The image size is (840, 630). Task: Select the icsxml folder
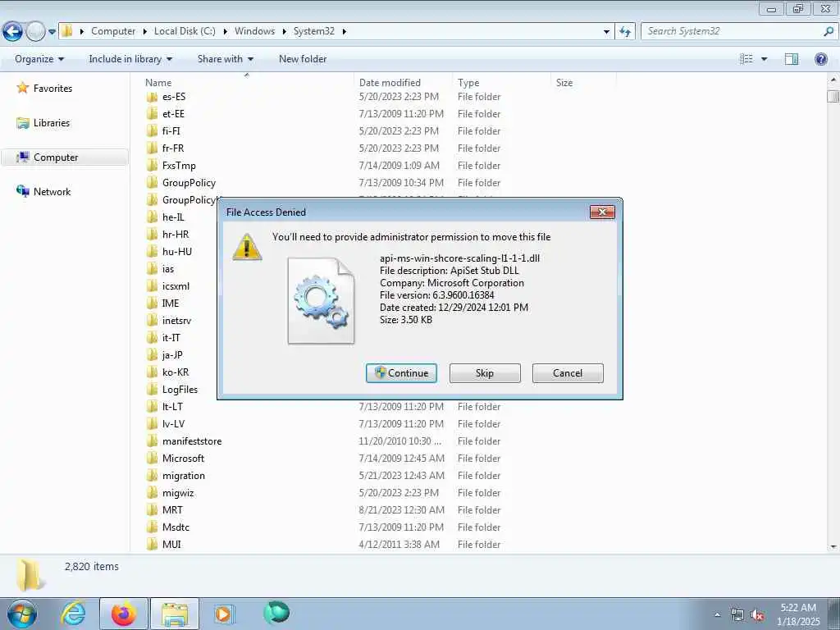tap(176, 286)
